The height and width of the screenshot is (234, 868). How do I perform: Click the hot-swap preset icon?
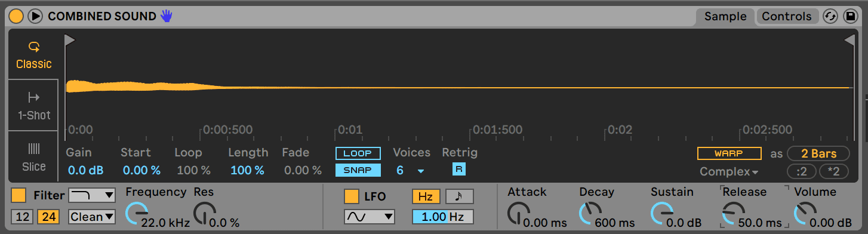(x=830, y=17)
